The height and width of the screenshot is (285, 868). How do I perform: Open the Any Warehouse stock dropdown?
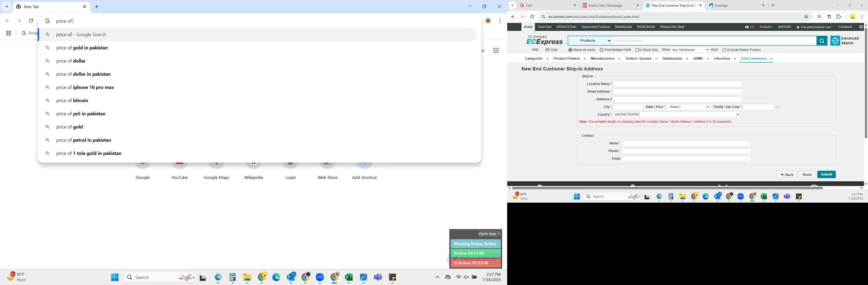pos(690,50)
